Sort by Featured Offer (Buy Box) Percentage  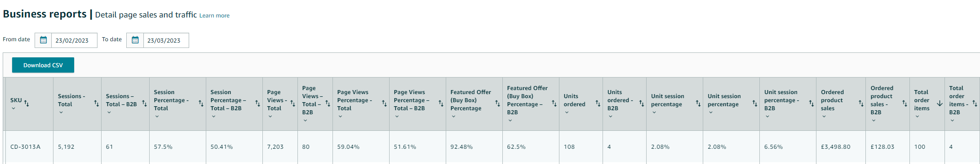[497, 104]
